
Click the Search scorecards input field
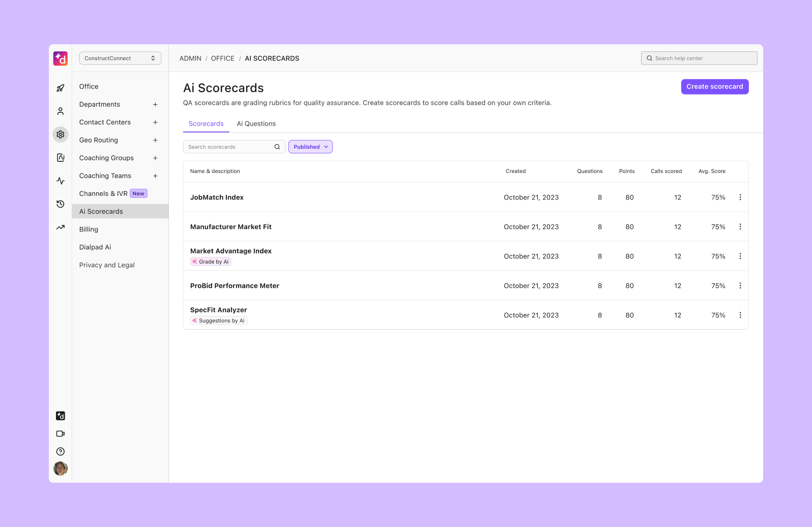point(234,147)
